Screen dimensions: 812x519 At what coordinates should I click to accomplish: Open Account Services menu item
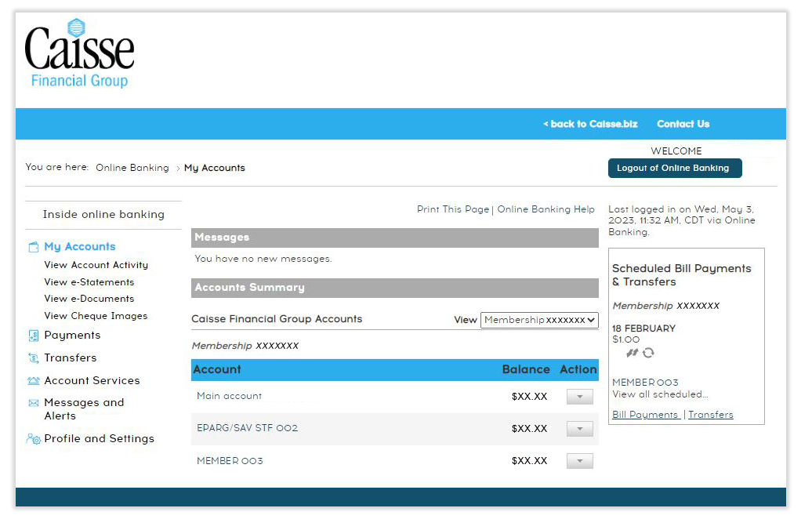coord(92,381)
